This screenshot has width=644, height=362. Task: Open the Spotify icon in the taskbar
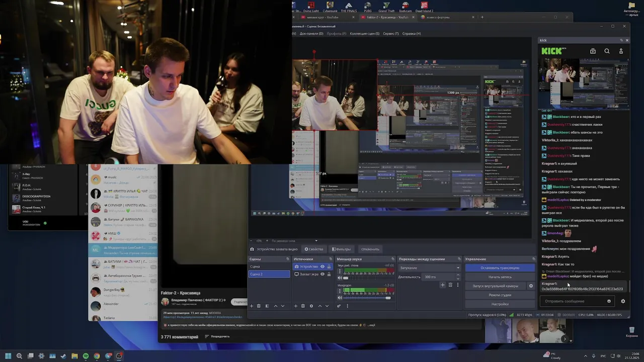(86, 356)
